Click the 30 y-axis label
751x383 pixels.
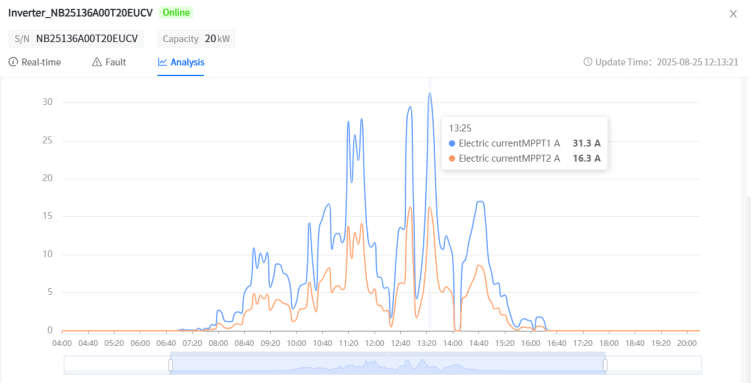click(x=47, y=102)
